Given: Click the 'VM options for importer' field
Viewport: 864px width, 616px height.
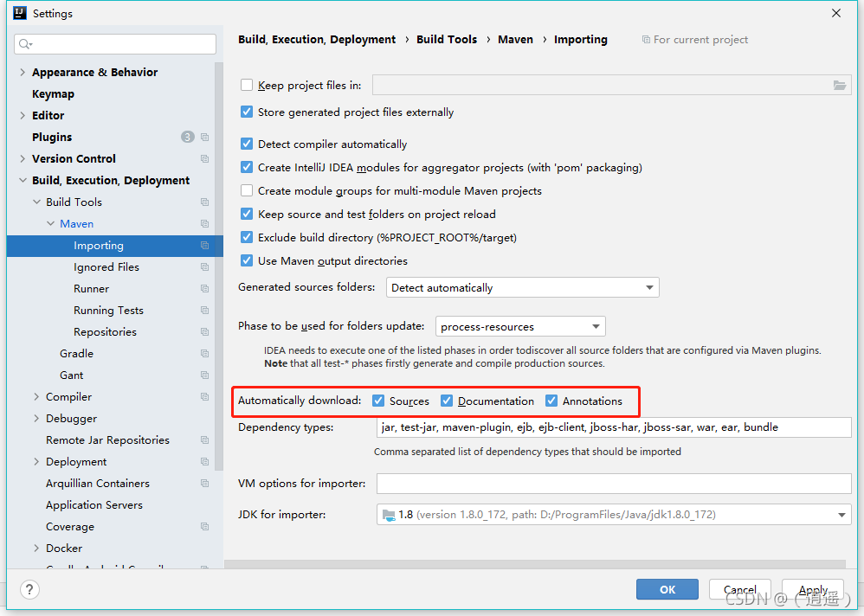Looking at the screenshot, I should coord(614,484).
